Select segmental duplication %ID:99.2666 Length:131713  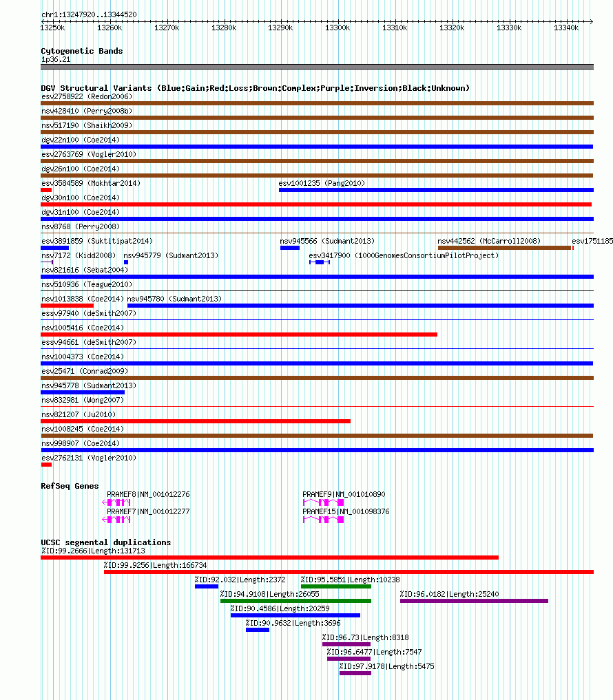(x=269, y=557)
